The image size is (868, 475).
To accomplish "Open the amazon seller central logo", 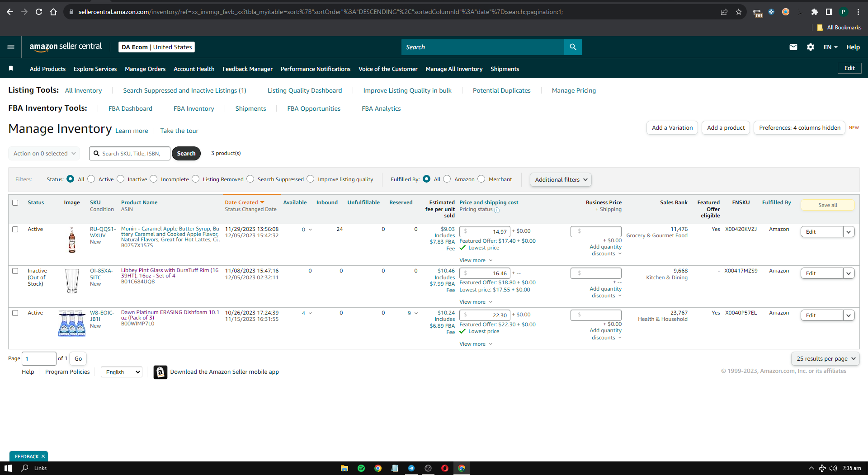I will 66,47.
